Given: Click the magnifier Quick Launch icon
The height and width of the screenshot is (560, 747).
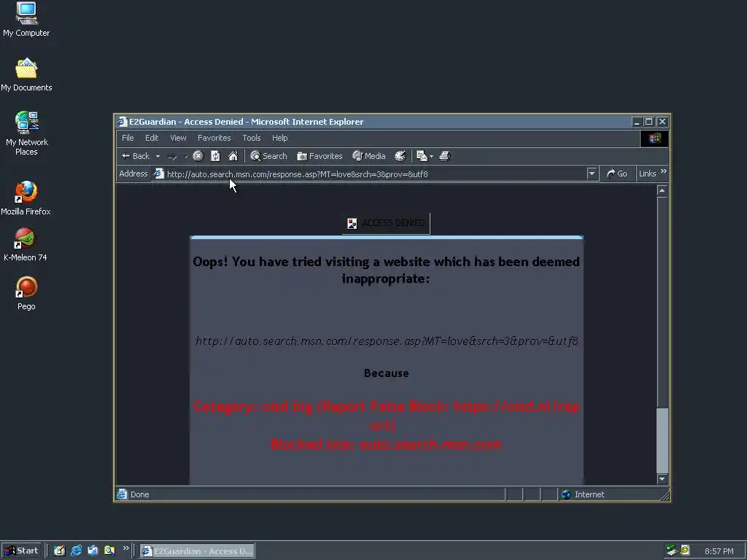Looking at the screenshot, I should click(109, 551).
